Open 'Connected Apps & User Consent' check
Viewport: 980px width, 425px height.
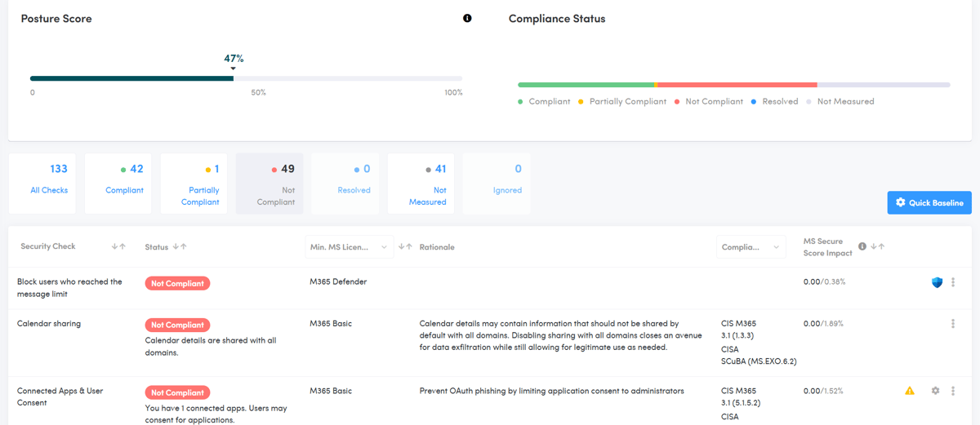tap(60, 396)
